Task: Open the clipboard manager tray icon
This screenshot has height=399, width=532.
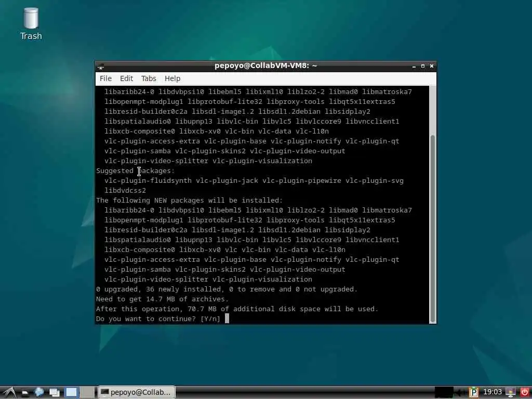Action: [x=474, y=392]
